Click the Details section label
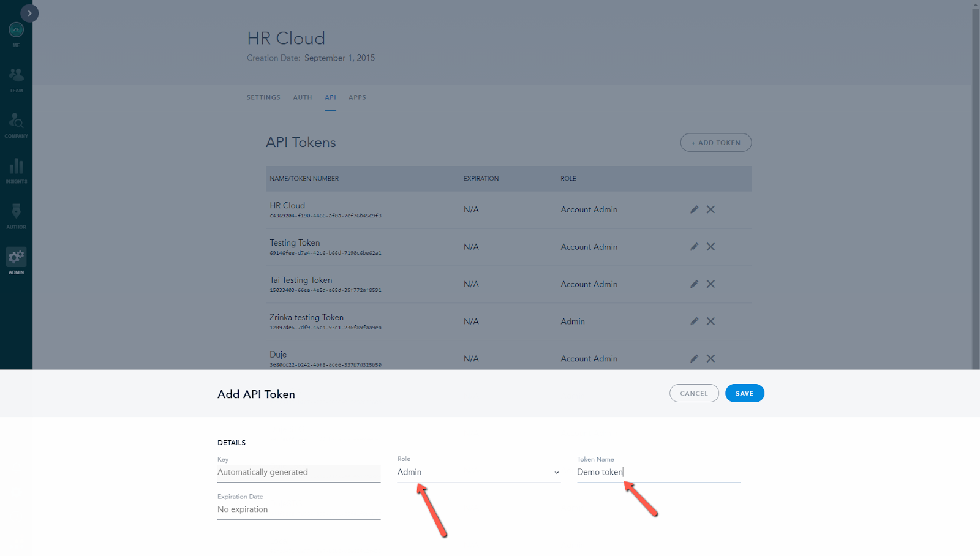 point(232,443)
